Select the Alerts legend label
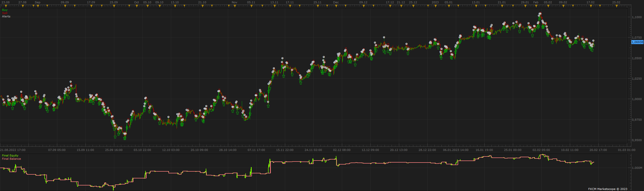Viewport: 644px width, 191px height. [6, 16]
